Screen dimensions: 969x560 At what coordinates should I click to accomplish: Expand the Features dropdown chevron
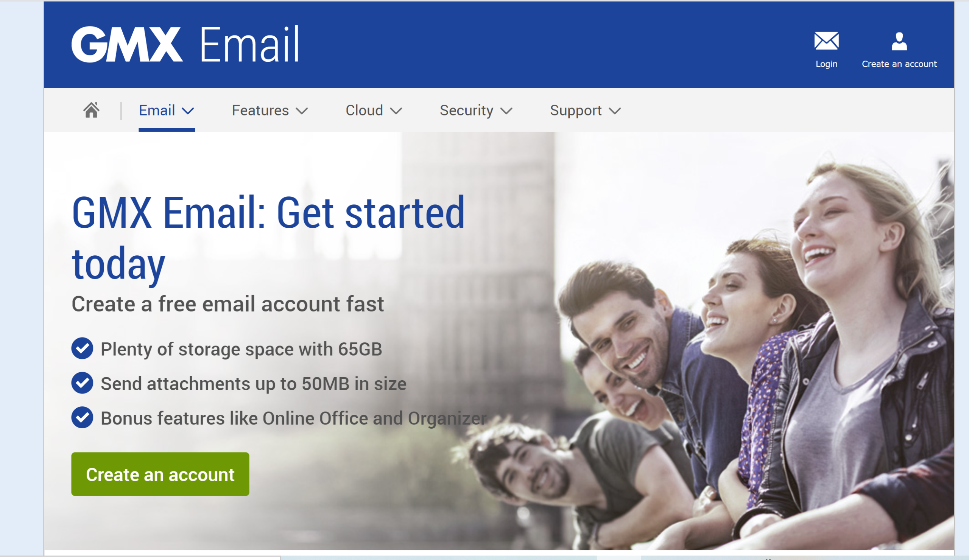pyautogui.click(x=302, y=111)
